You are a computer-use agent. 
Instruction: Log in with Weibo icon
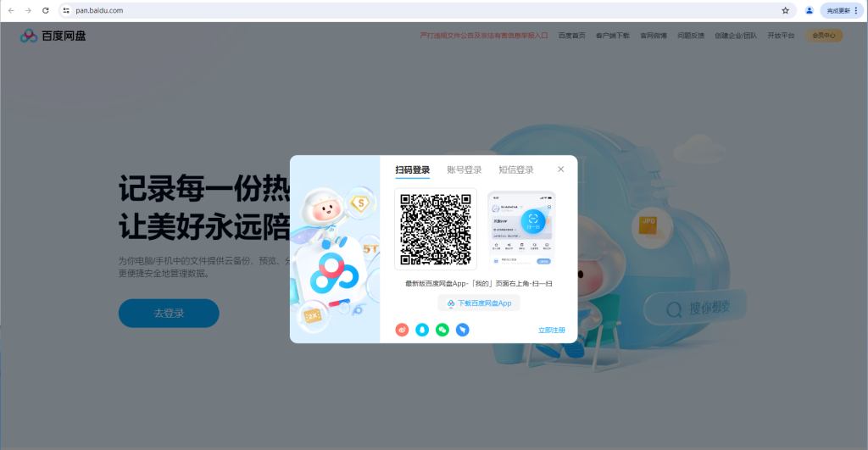[402, 330]
